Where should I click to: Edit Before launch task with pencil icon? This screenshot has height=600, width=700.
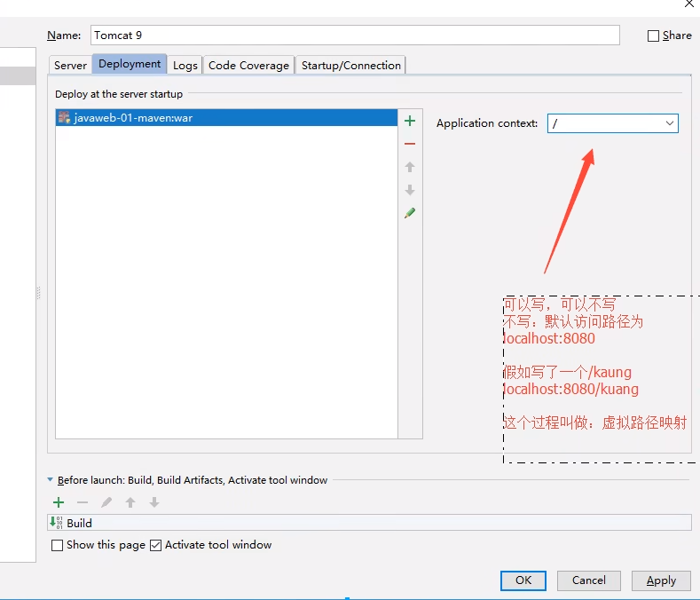point(106,502)
